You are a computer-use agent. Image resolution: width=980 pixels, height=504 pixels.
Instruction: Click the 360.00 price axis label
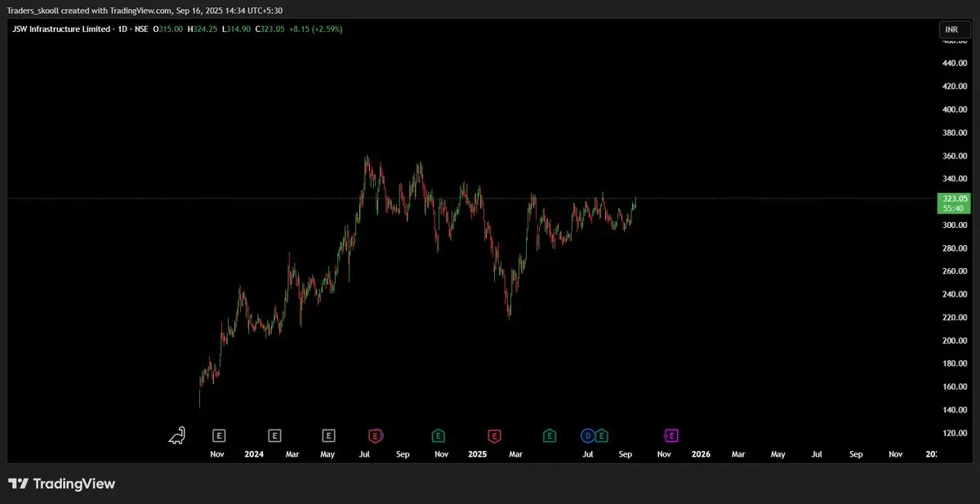coord(955,155)
